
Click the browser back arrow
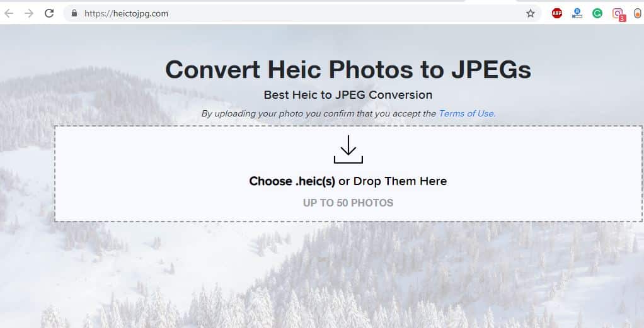click(9, 13)
